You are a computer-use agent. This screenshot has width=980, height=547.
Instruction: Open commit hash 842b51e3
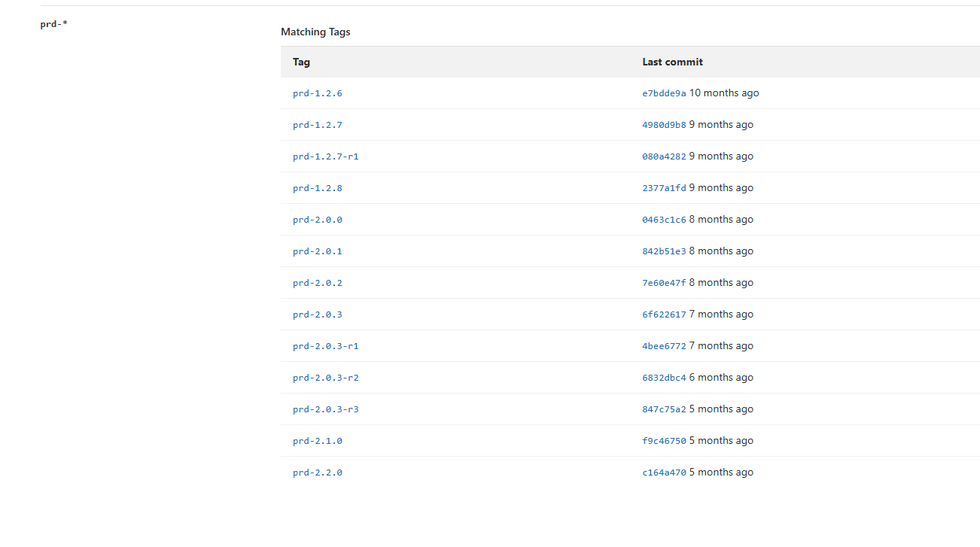pyautogui.click(x=664, y=251)
